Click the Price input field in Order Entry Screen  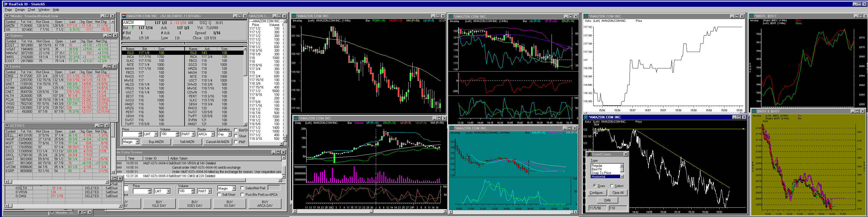140,191
